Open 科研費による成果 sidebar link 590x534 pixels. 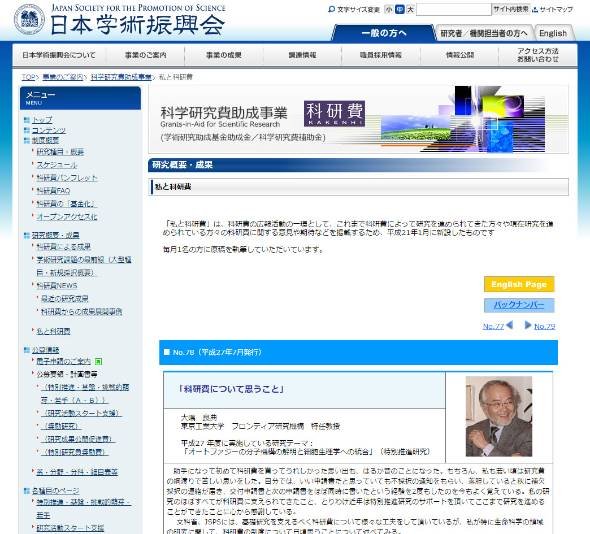[x=63, y=247]
